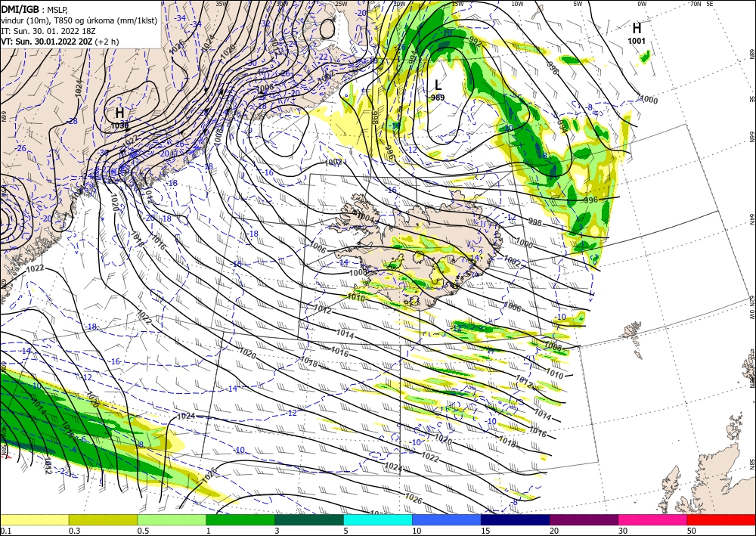This screenshot has height=536, width=756.
Task: Click the 'VT: Sun. 30.01.2022 20Z (+2 h)' line
Action: 60,42
